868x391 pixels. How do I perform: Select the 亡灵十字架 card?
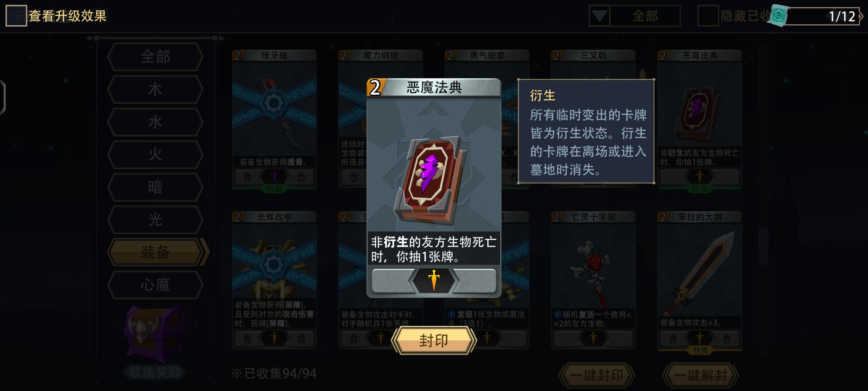point(593,280)
